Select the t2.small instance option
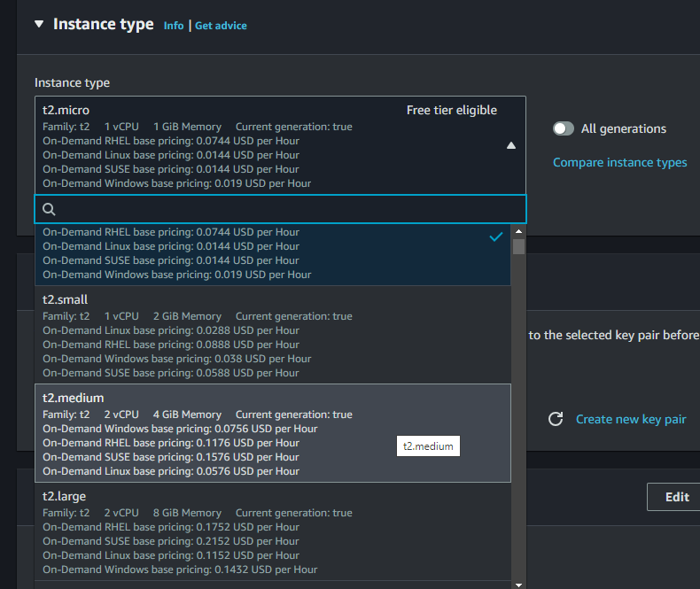Screen dimensions: 700x589 coord(273,335)
